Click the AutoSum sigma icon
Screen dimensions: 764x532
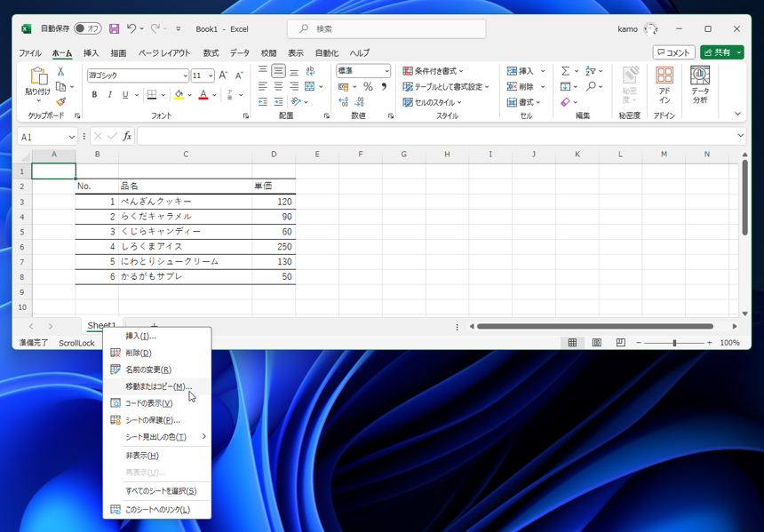(565, 71)
